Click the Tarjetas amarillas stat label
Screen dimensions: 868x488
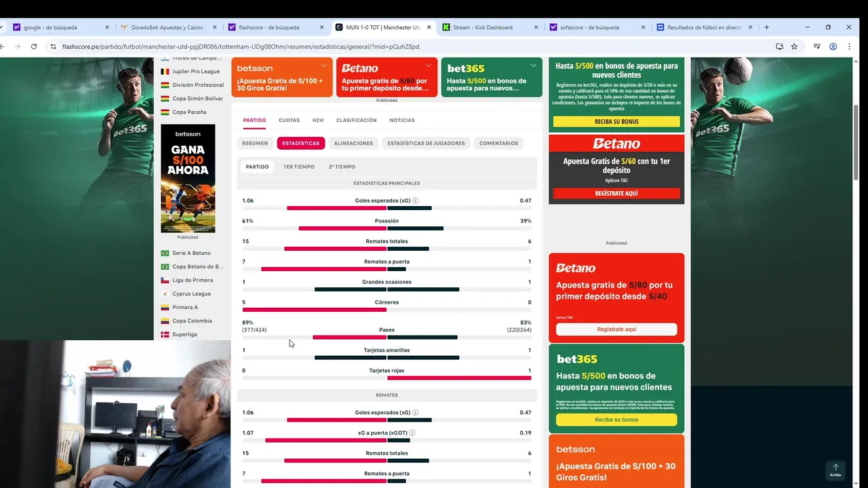coord(387,350)
